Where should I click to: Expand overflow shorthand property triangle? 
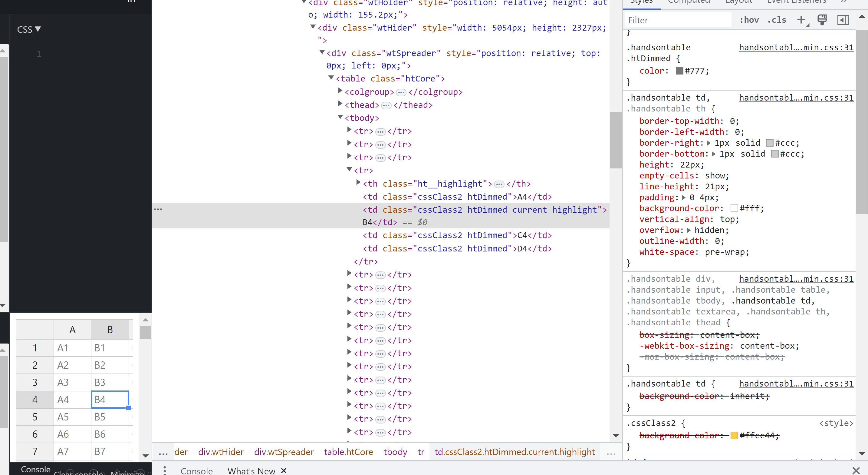(689, 230)
